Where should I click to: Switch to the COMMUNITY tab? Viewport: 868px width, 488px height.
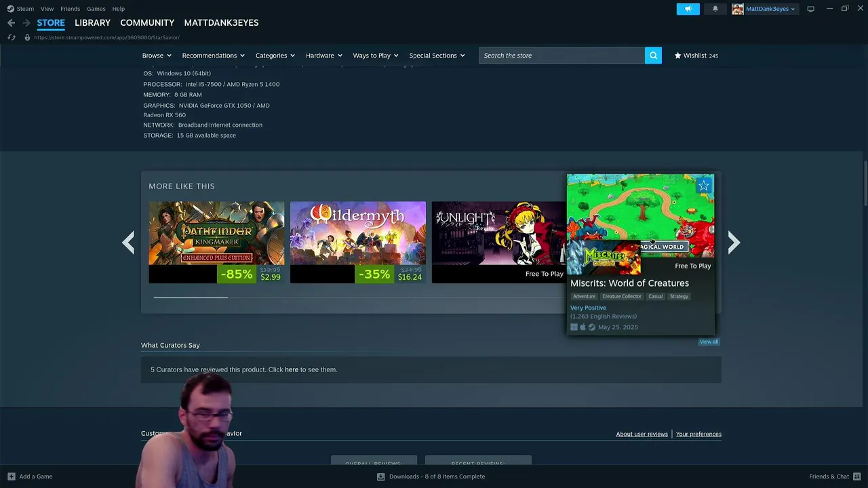click(147, 22)
